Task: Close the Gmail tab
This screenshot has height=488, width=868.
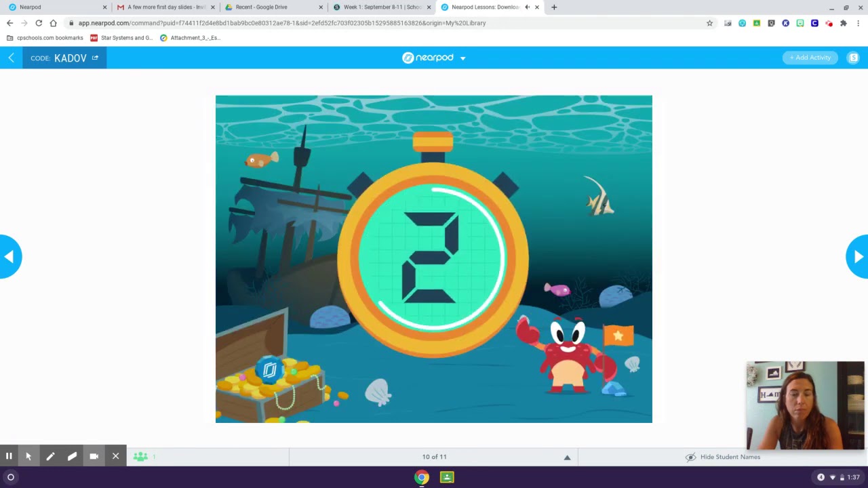Action: click(212, 7)
